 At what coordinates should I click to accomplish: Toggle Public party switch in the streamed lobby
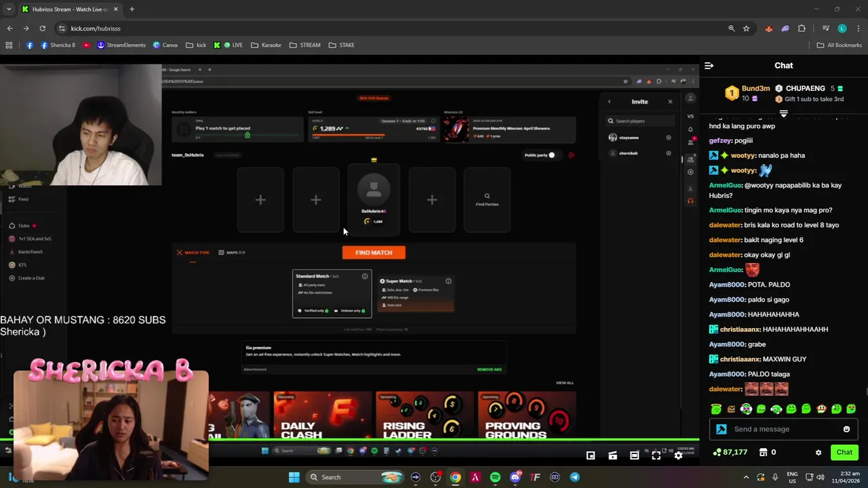tap(551, 155)
